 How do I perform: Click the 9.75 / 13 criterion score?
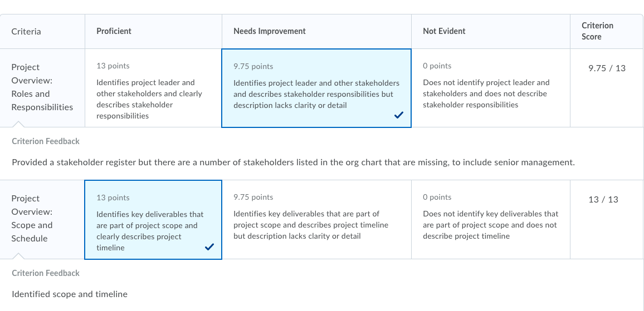607,68
